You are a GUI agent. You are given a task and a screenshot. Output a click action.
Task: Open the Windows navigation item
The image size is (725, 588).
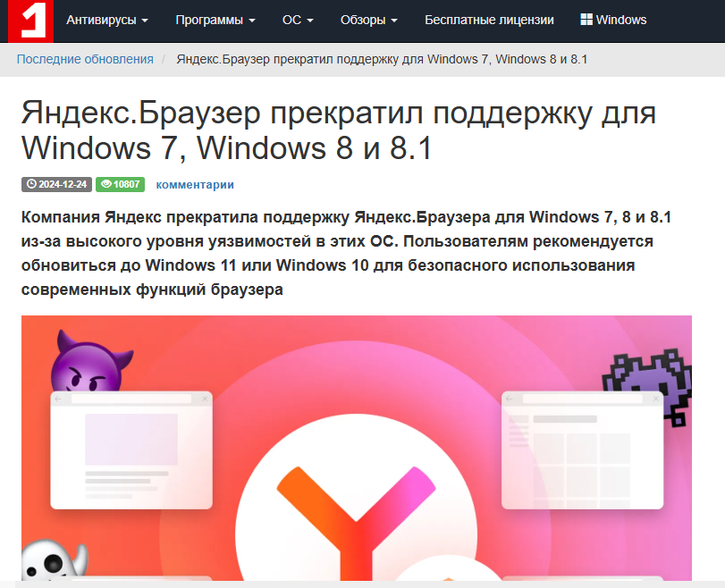click(613, 20)
